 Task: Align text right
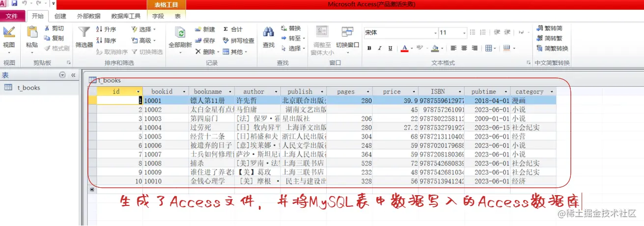pyautogui.click(x=475, y=49)
